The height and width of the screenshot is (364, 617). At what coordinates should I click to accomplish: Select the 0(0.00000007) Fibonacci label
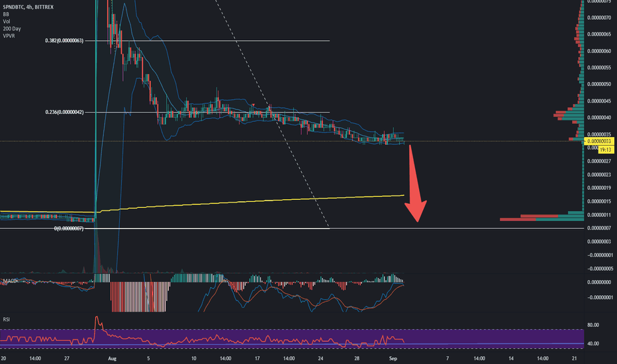click(x=68, y=228)
